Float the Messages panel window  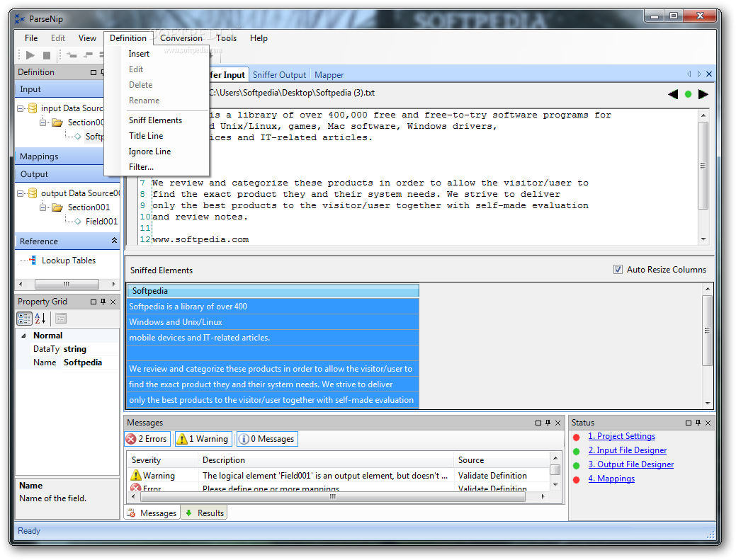tap(538, 423)
